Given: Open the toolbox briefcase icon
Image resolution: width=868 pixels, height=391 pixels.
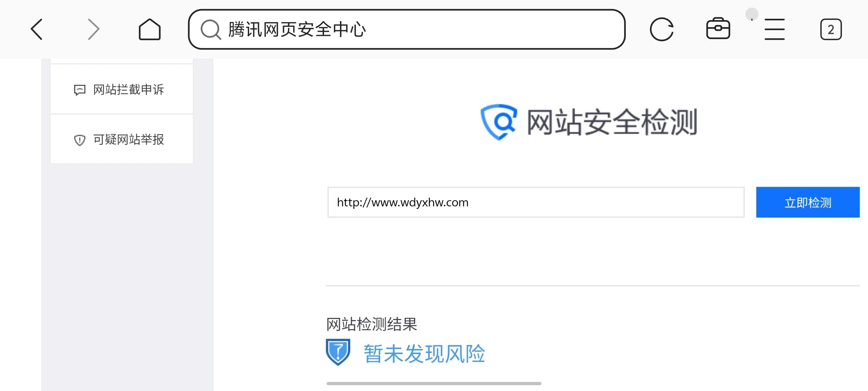Looking at the screenshot, I should pos(718,29).
